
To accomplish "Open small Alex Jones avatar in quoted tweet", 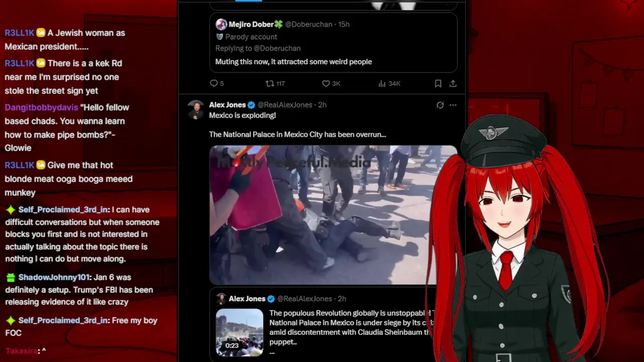I will (221, 299).
